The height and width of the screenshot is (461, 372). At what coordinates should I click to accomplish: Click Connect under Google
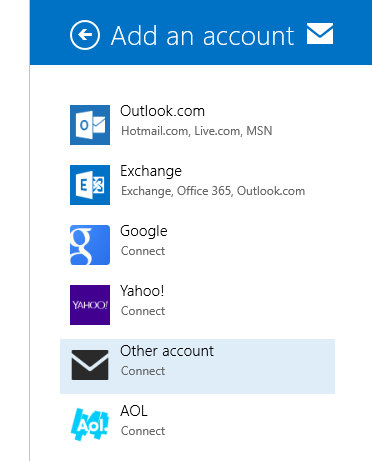(143, 251)
